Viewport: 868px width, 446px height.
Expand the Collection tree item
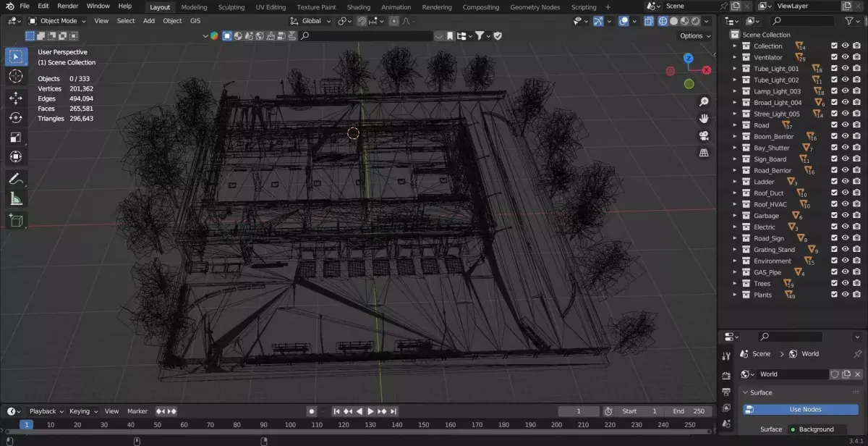[735, 46]
